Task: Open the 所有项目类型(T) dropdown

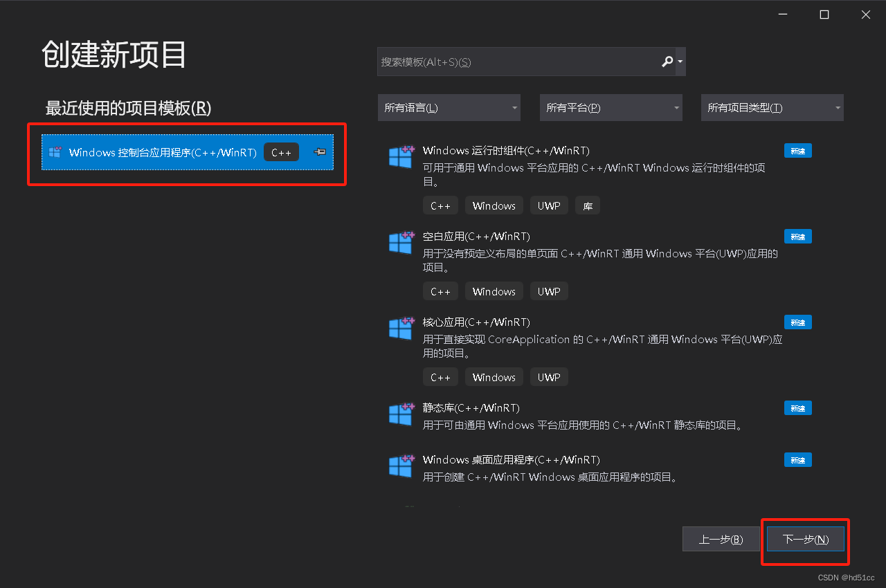Action: pos(772,107)
